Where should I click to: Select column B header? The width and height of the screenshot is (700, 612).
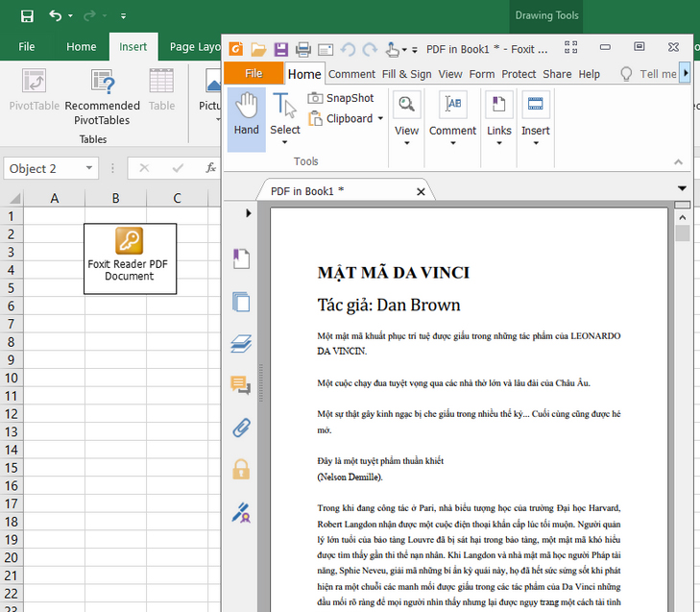pyautogui.click(x=115, y=198)
